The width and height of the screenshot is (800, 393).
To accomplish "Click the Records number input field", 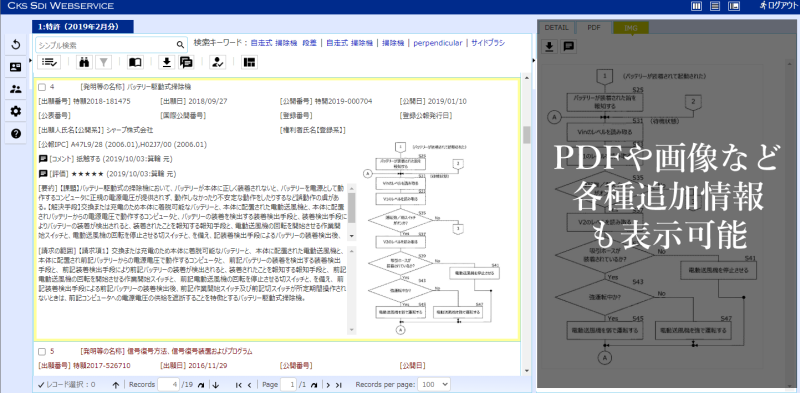I will click(x=169, y=384).
